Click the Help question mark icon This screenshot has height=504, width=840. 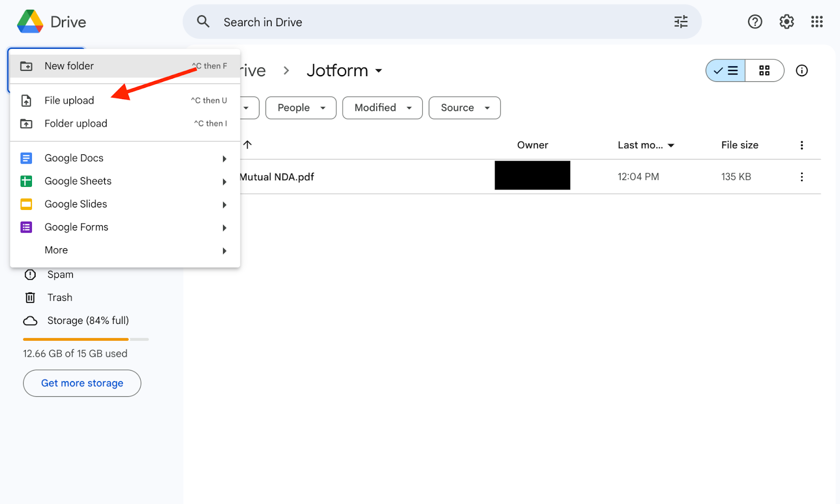754,22
